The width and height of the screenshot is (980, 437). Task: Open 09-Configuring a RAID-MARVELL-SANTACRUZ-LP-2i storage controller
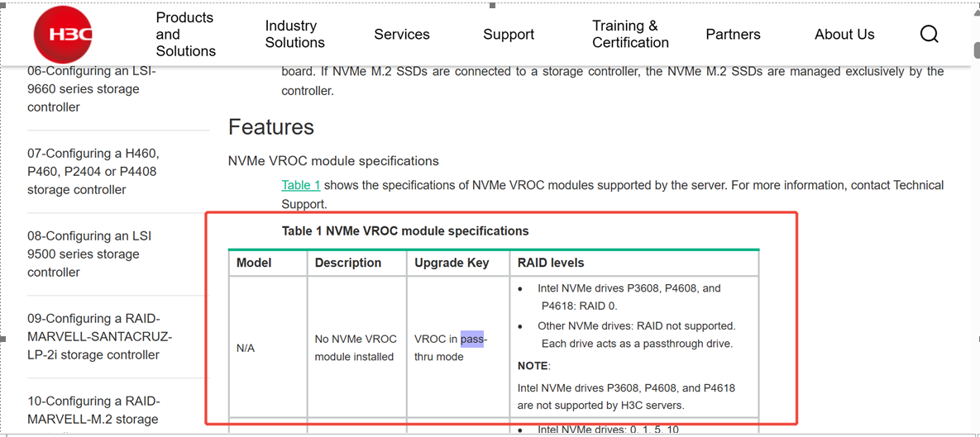click(99, 336)
